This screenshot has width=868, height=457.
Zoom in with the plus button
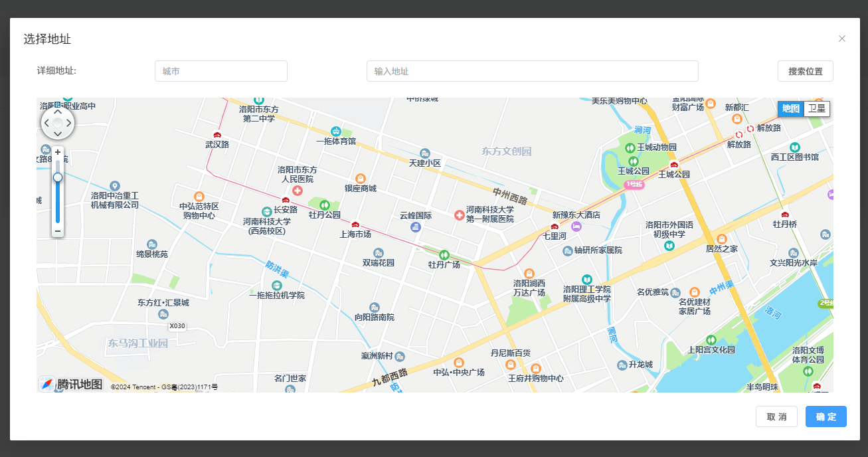pos(58,152)
